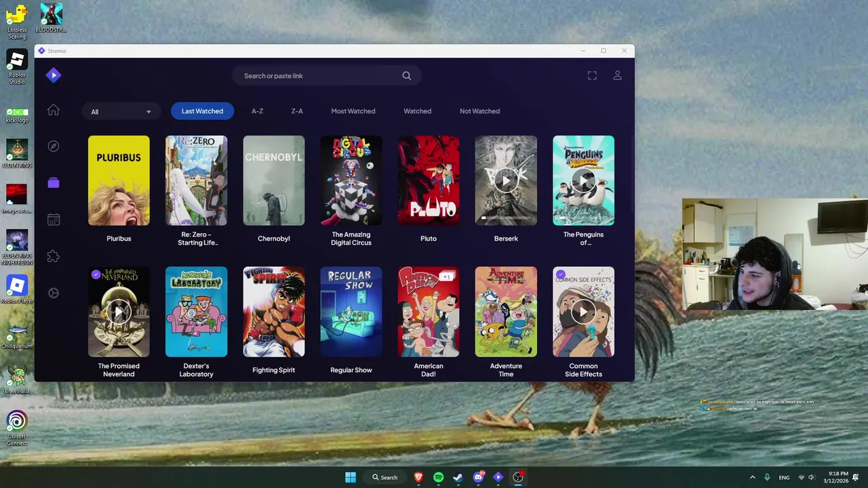Open the Calendar icon in sidebar

click(54, 220)
